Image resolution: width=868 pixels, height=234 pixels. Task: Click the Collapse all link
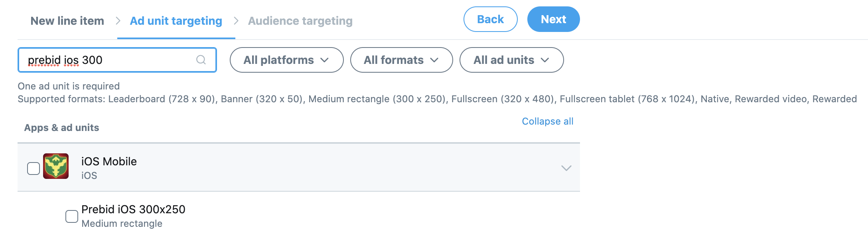[547, 121]
